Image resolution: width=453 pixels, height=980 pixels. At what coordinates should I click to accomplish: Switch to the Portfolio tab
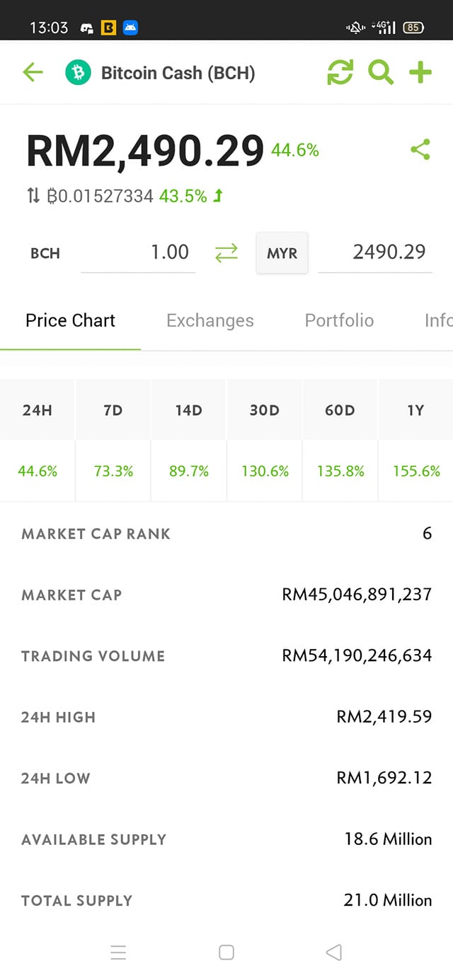339,320
